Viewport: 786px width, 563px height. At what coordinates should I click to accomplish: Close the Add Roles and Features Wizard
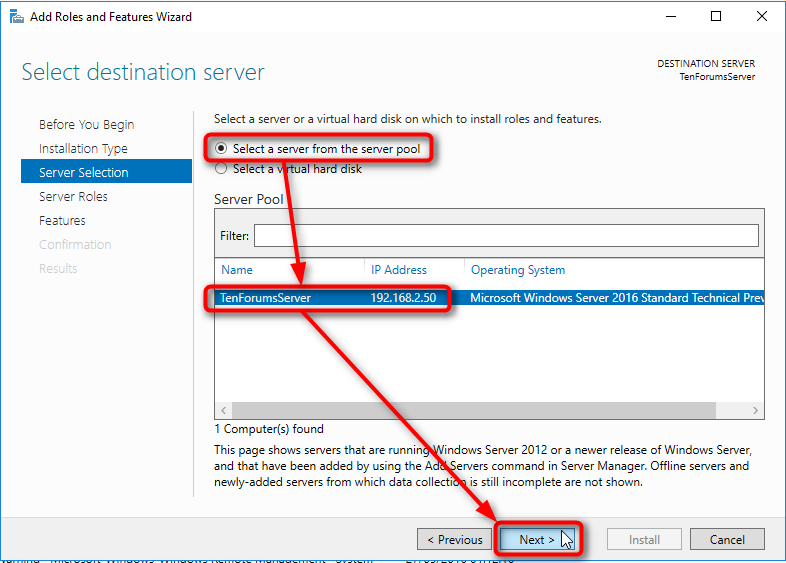click(761, 16)
